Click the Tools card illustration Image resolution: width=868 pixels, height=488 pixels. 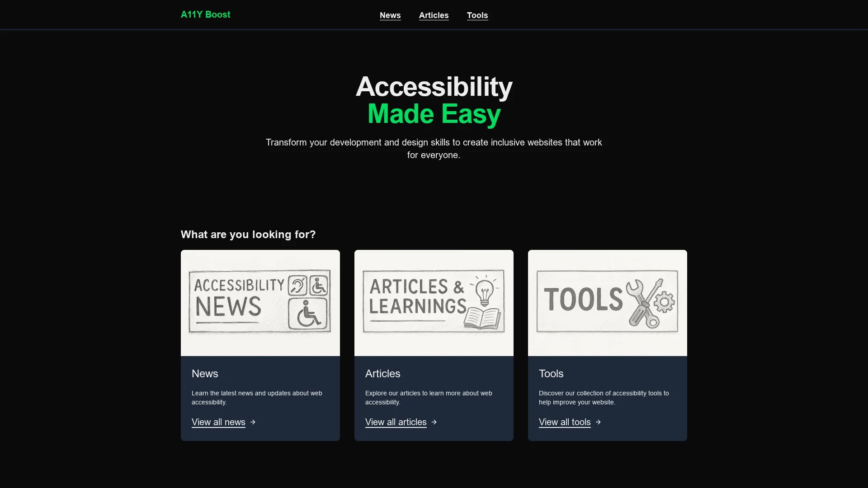click(608, 303)
